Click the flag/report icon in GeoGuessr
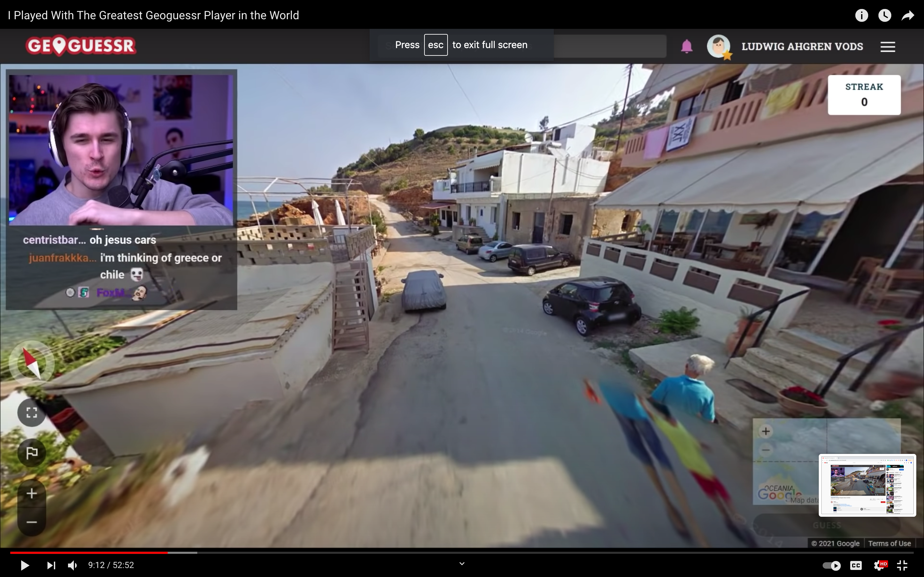This screenshot has height=577, width=924. point(30,453)
